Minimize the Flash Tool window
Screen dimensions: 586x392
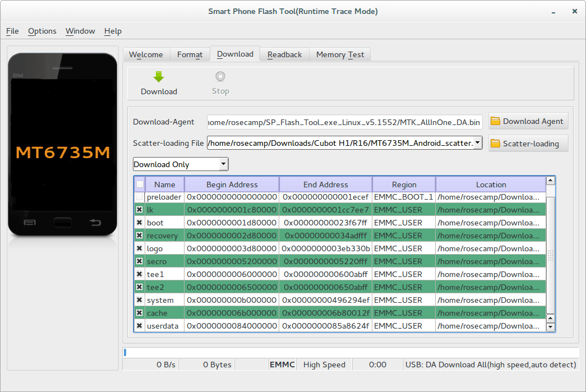pos(553,12)
